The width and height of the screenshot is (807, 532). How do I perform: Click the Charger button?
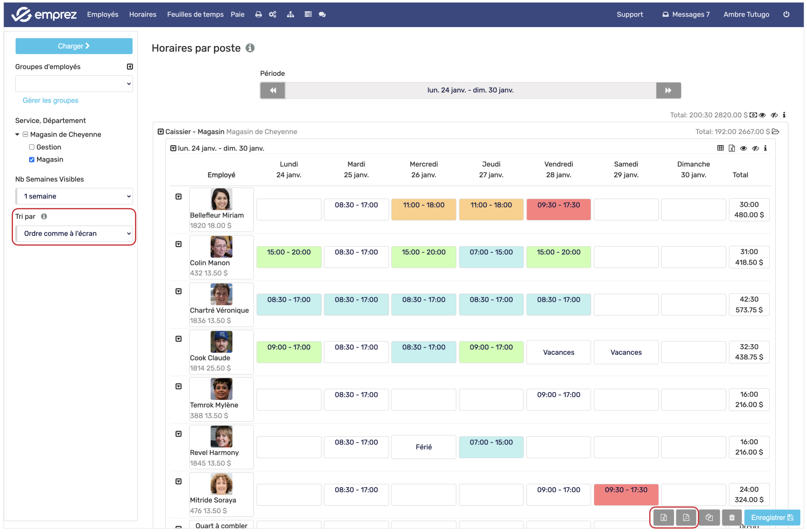tap(74, 46)
